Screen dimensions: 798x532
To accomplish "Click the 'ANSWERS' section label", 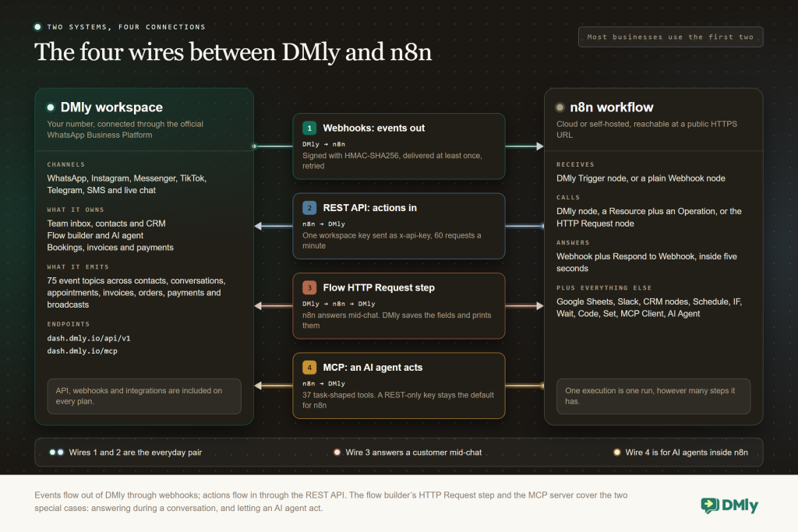I will (x=573, y=242).
